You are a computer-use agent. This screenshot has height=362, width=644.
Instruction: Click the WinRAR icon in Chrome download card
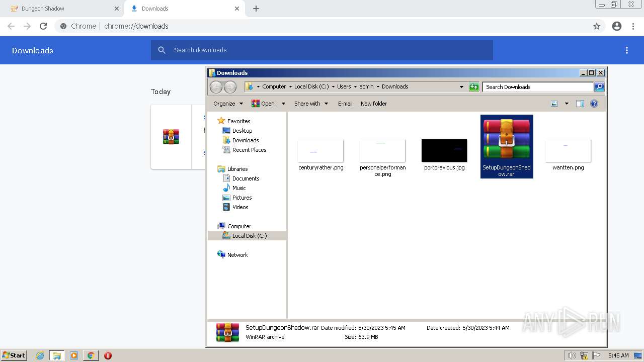tap(171, 137)
